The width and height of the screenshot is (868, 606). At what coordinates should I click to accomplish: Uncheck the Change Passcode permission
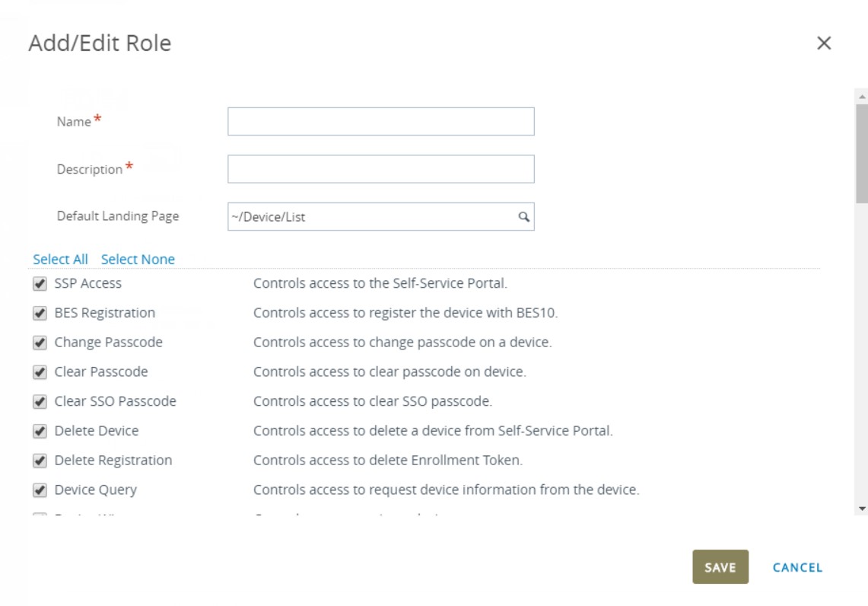(x=40, y=343)
